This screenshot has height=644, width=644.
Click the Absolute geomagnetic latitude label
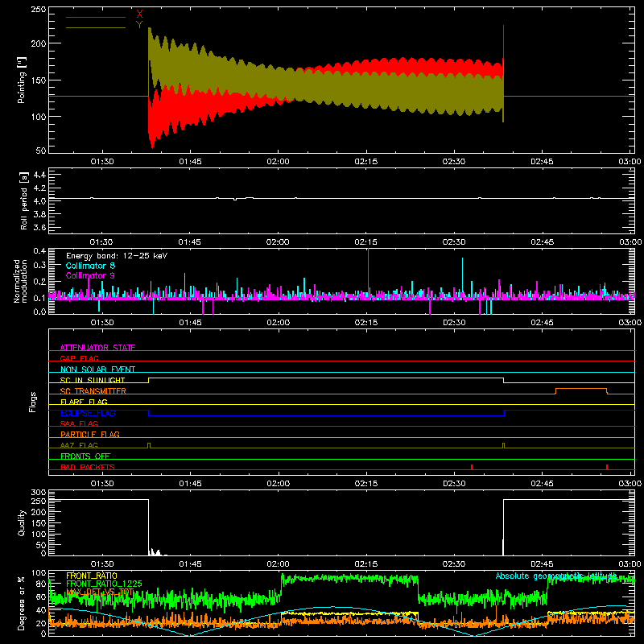pos(556,576)
